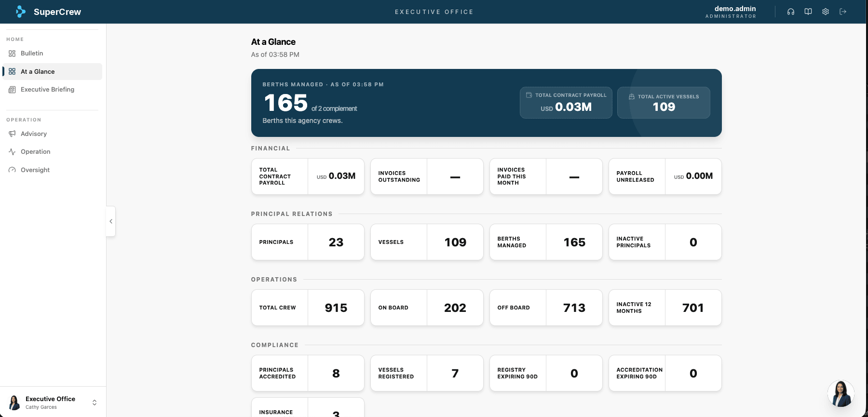Click the Oversight gauge icon
Viewport: 868px width, 417px height.
12,170
